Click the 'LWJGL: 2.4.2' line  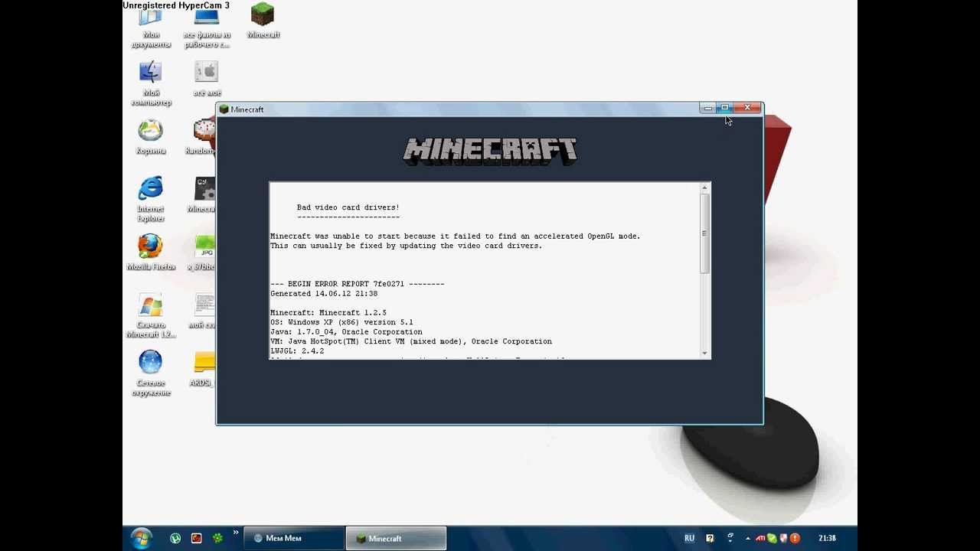tap(297, 351)
